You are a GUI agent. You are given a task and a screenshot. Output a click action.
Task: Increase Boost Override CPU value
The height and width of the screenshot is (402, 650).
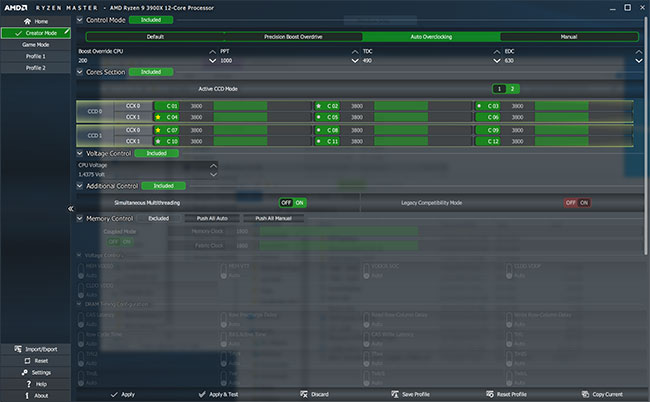[212, 52]
